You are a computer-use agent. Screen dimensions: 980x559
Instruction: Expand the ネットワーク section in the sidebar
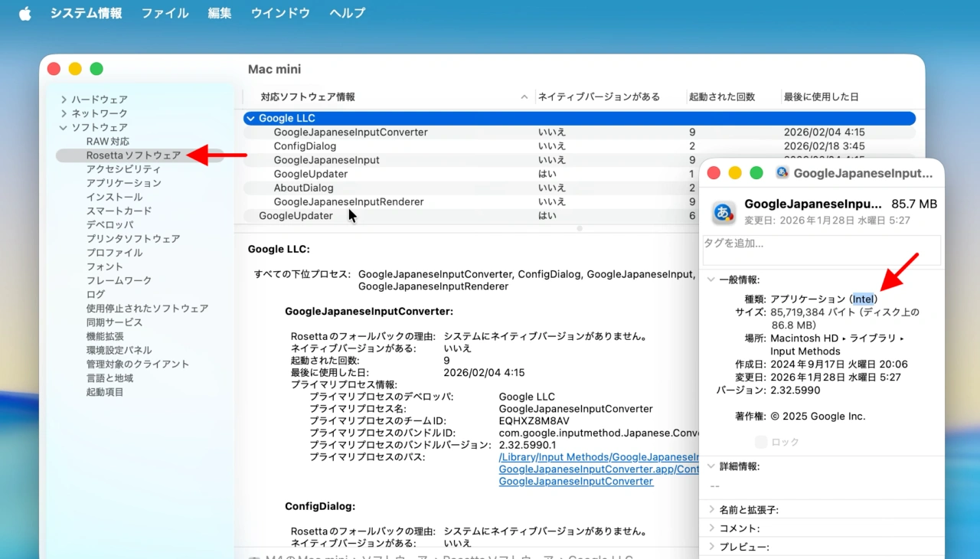pyautogui.click(x=64, y=113)
